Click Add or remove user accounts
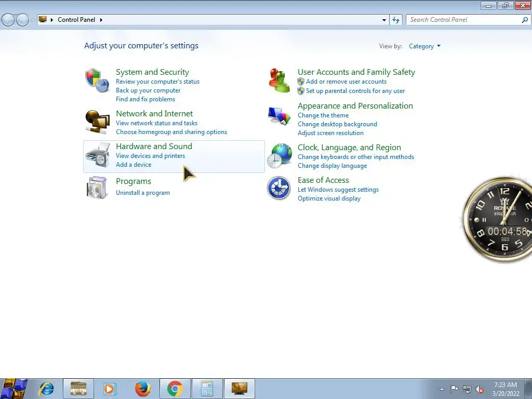The image size is (532, 399). [346, 82]
